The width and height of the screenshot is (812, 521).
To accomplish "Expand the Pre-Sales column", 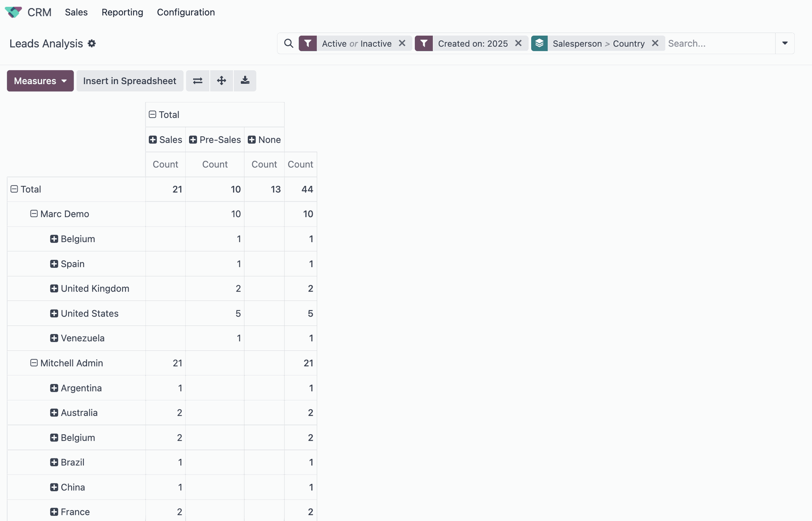I will coord(193,140).
